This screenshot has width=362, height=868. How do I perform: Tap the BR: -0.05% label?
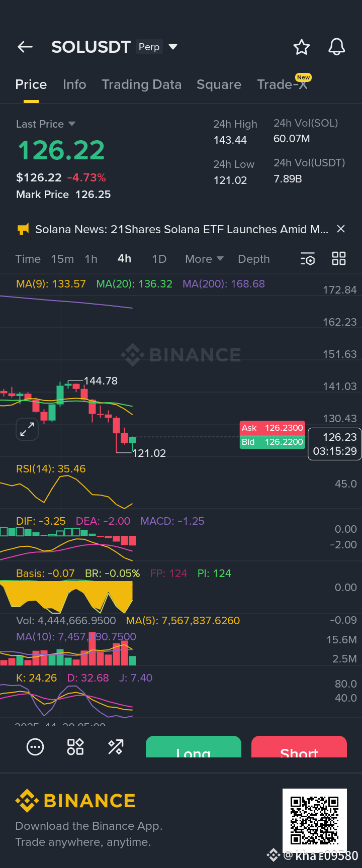coord(113,573)
